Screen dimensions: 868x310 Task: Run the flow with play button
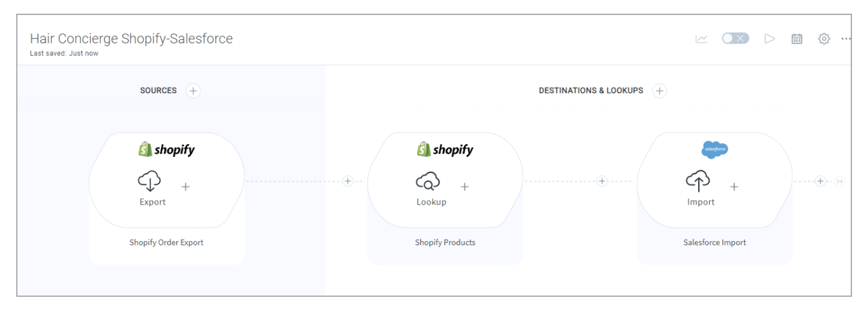pyautogui.click(x=769, y=39)
